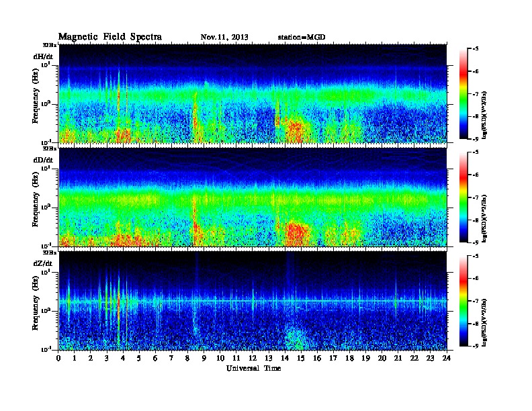532x411 pixels.
Task: Click hour "5" on the time axis
Action: pyautogui.click(x=139, y=358)
